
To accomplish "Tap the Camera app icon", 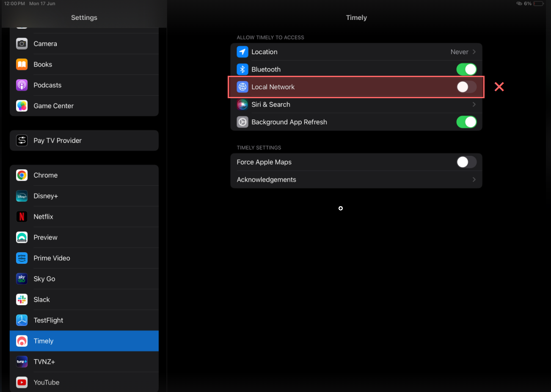I will 22,44.
